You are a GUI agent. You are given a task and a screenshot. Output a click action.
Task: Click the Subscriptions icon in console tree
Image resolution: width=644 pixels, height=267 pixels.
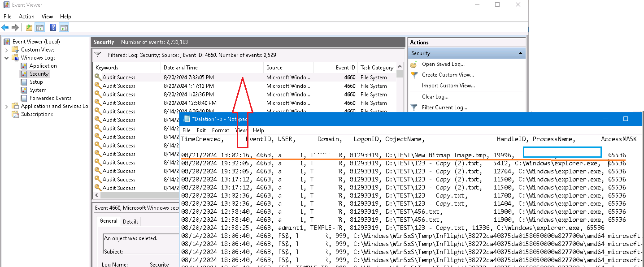pos(15,114)
